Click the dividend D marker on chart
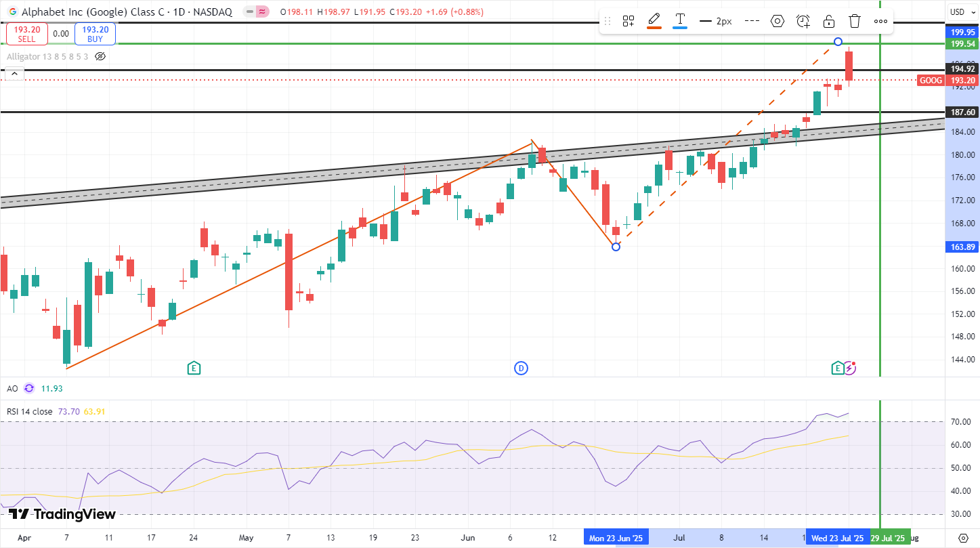Viewport: 980px width, 548px height. point(521,368)
